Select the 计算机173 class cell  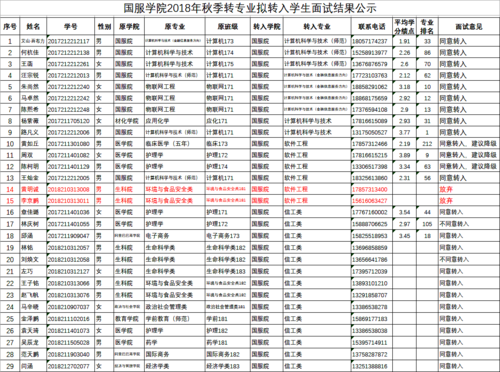click(x=228, y=41)
